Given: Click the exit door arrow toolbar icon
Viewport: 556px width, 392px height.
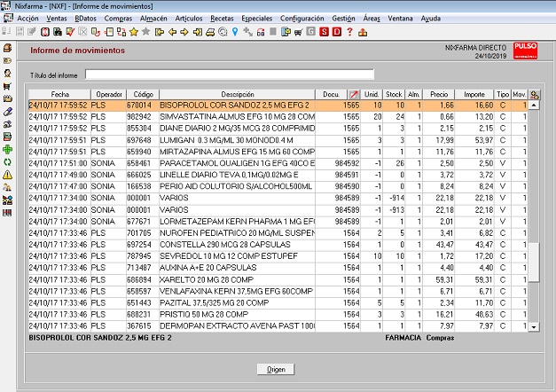Looking at the screenshot, I should coord(198,32).
